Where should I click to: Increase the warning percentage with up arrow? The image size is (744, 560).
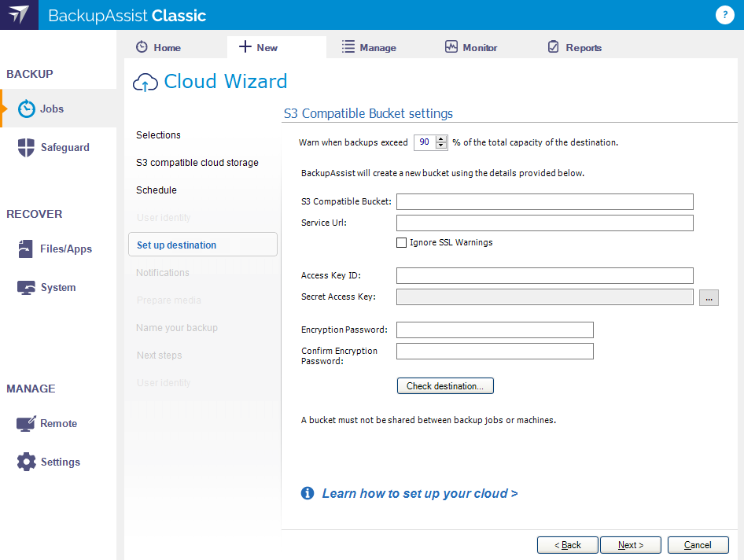click(441, 139)
